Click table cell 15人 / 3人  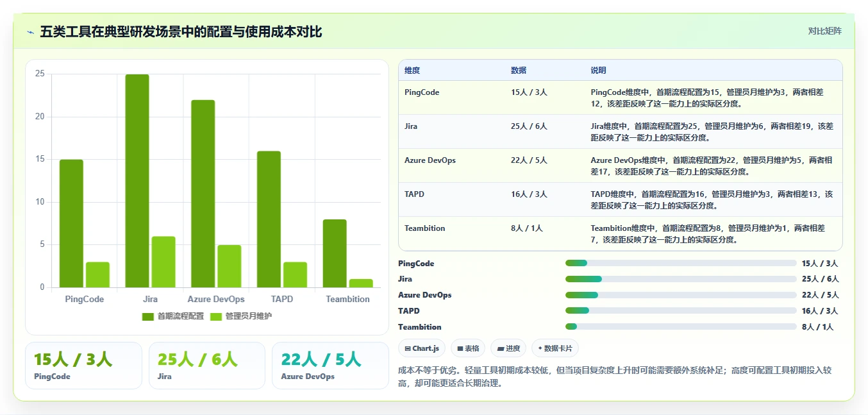point(530,92)
